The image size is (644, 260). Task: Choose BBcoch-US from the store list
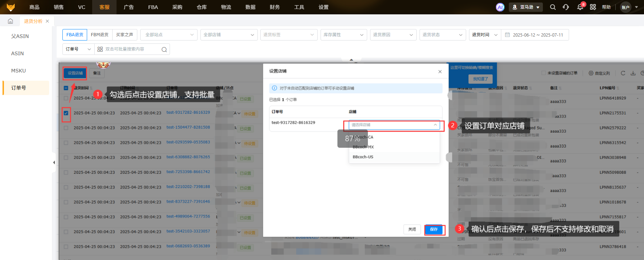pos(394,157)
